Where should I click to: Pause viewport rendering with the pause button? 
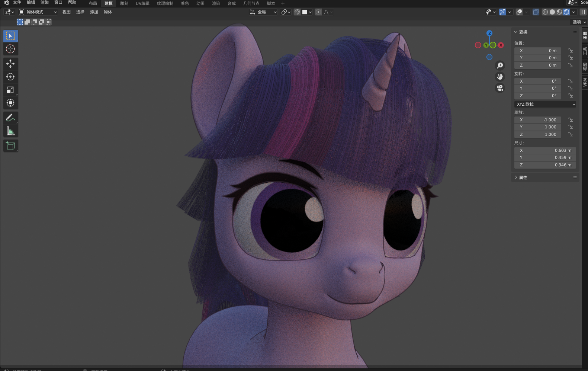pos(583,12)
